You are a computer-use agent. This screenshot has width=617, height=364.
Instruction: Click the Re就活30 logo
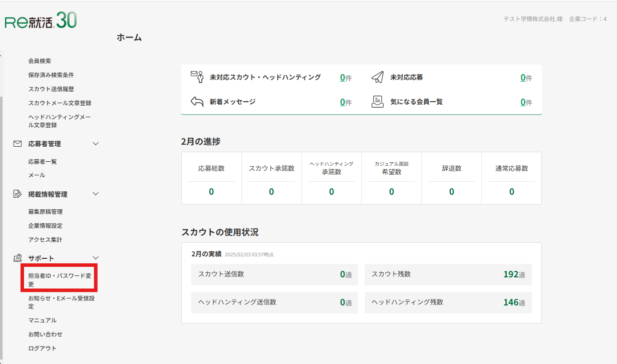coord(41,21)
